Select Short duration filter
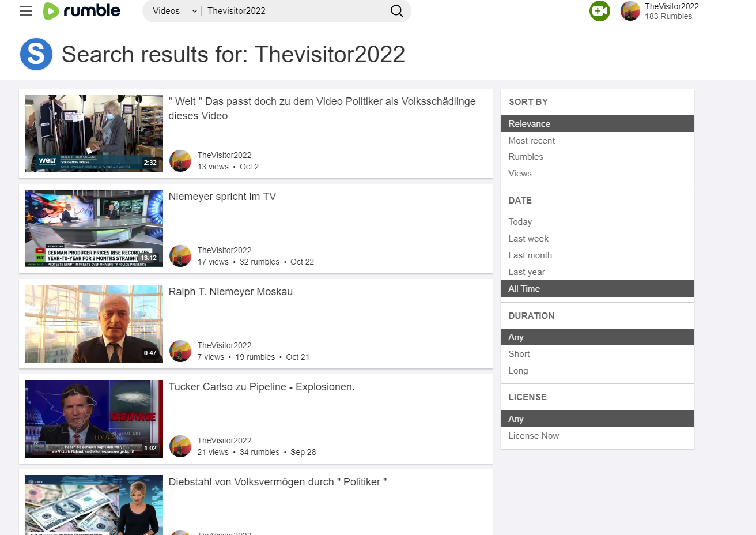The width and height of the screenshot is (756, 535). [x=519, y=354]
